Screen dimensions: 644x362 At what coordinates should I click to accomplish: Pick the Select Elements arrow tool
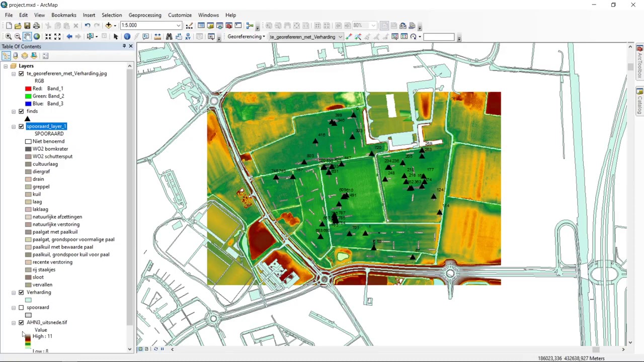116,37
